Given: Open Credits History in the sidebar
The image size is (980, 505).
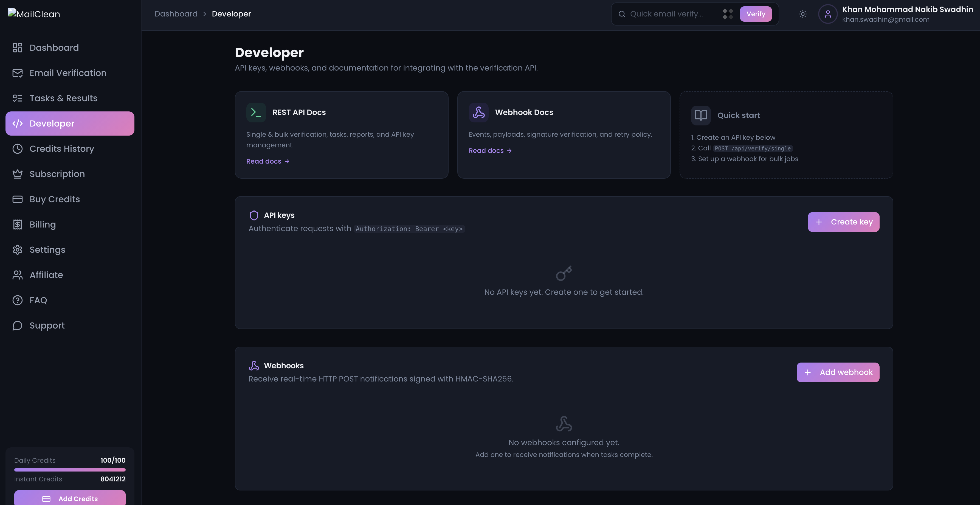Looking at the screenshot, I should (62, 149).
